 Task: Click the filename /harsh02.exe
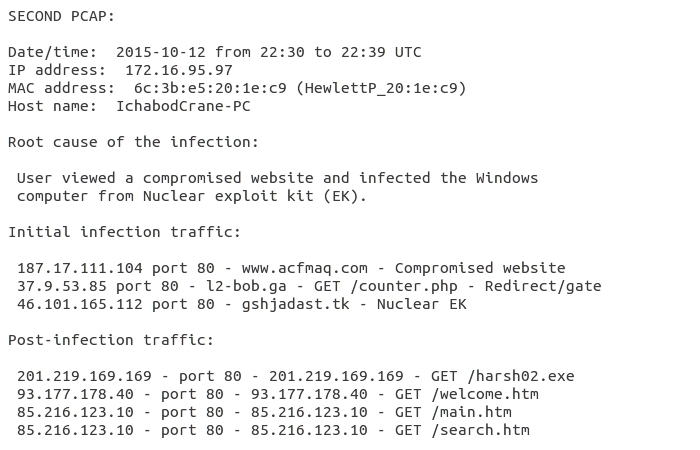click(521, 376)
